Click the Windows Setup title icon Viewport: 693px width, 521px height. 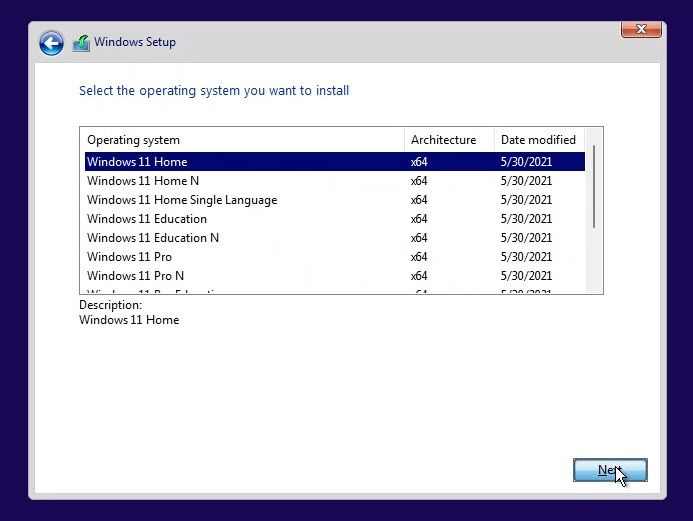tap(81, 43)
